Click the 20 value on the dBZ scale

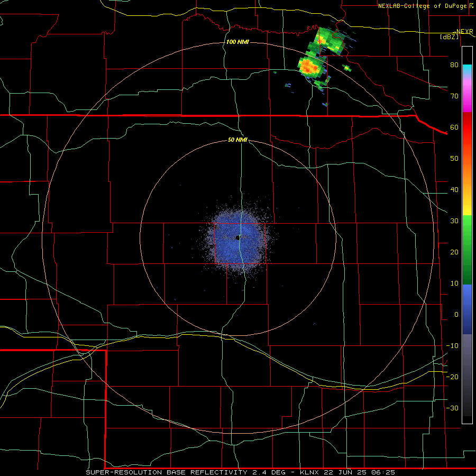454,252
